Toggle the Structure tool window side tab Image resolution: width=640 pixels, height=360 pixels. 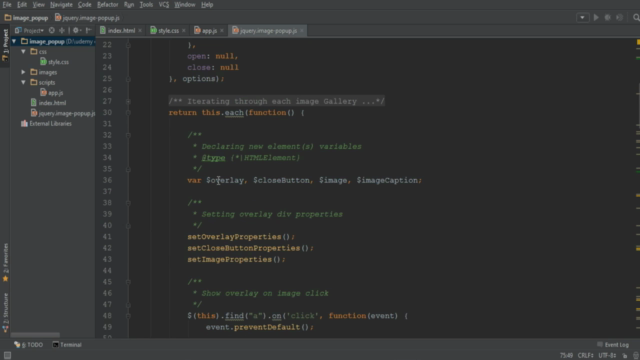(5, 313)
